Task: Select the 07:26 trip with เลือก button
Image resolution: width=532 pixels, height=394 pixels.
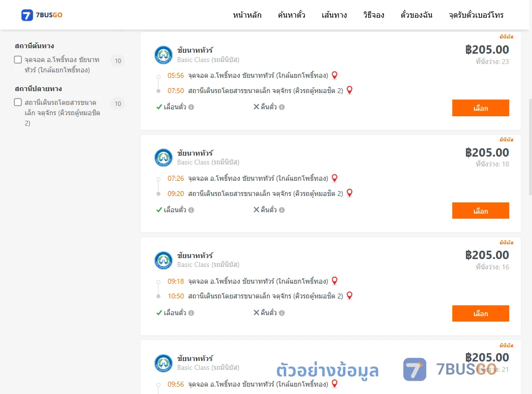Action: [480, 211]
